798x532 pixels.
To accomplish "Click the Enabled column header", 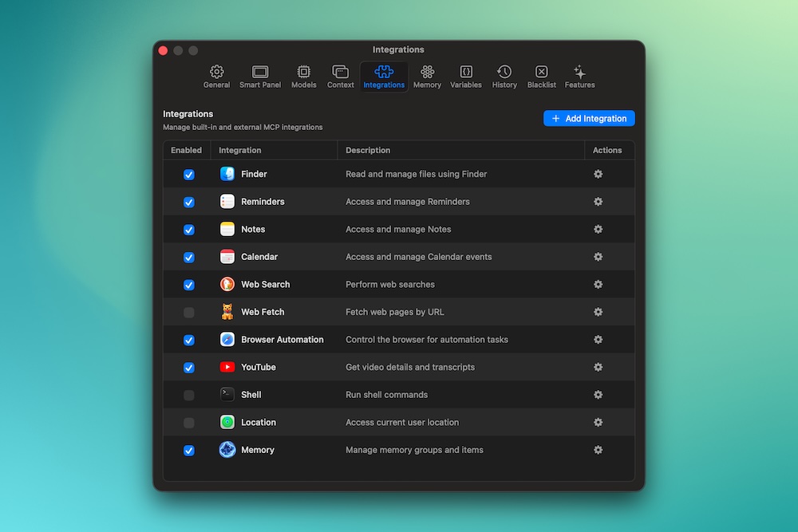I will pos(186,150).
